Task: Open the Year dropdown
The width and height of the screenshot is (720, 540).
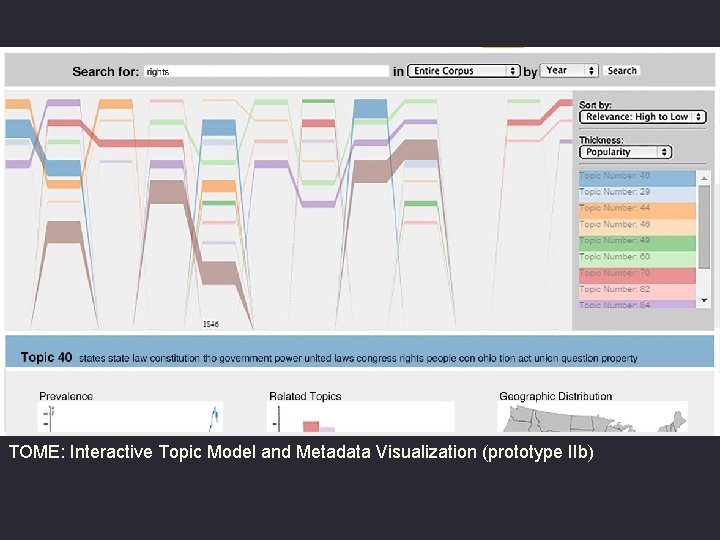Action: (x=569, y=70)
